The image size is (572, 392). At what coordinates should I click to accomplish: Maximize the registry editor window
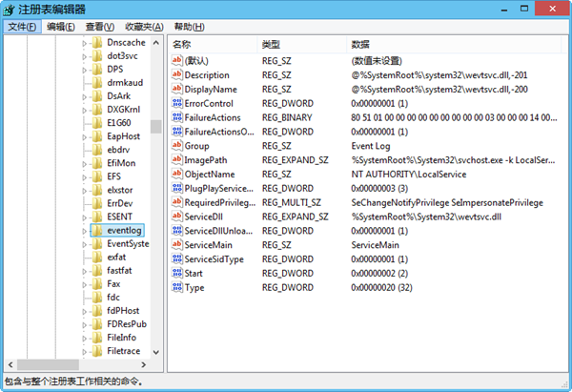pos(524,9)
